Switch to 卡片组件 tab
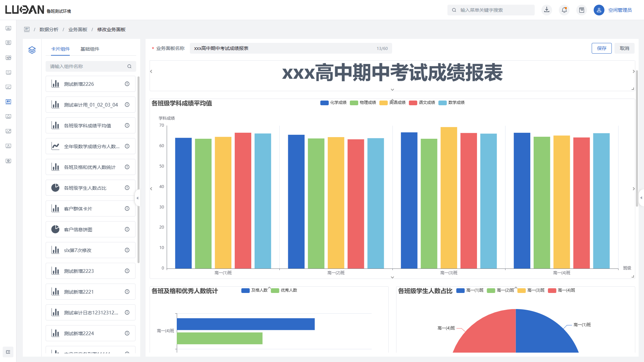This screenshot has width=644, height=362. click(60, 49)
